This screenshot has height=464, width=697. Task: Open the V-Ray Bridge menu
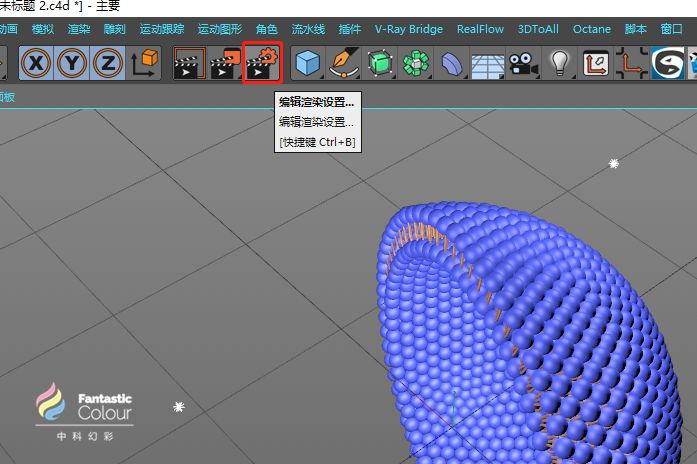tap(408, 29)
